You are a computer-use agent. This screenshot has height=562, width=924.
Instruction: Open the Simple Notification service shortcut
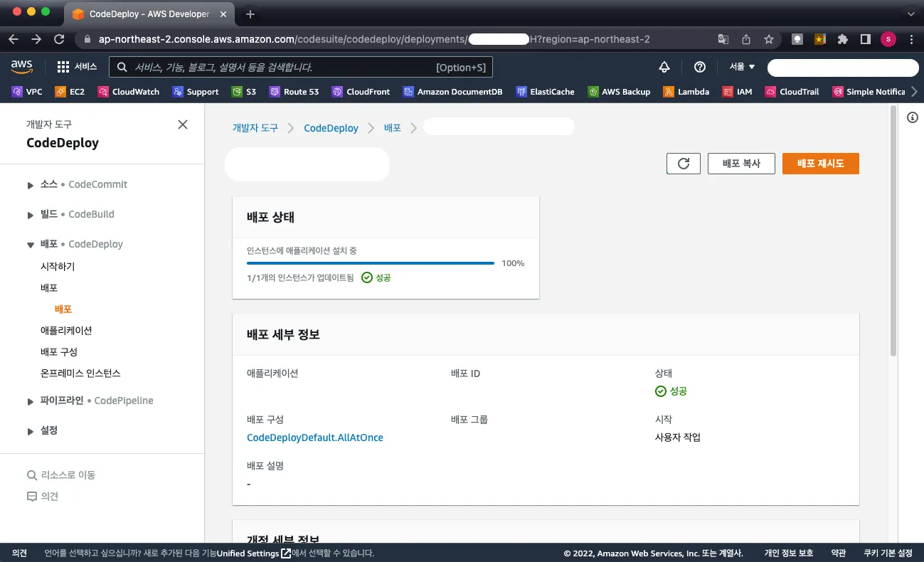click(x=868, y=92)
